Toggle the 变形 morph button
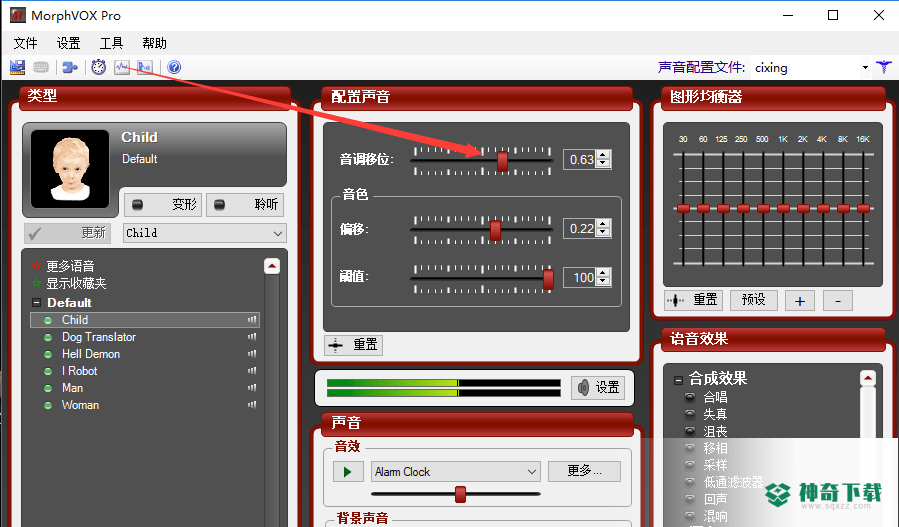 pos(163,205)
